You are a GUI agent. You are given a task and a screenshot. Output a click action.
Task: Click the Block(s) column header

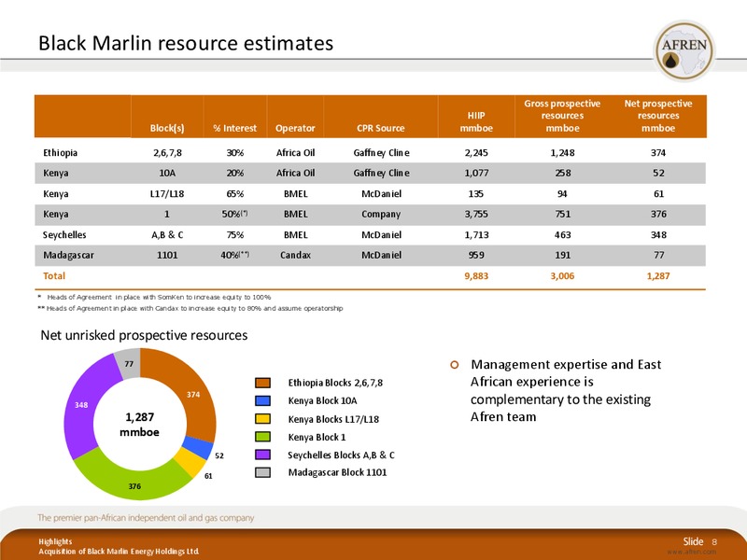tap(167, 128)
